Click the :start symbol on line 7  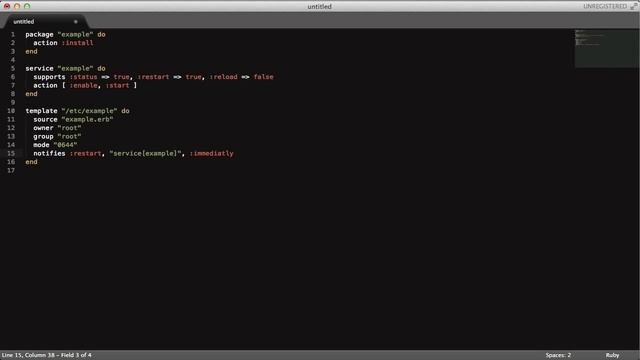(117, 85)
